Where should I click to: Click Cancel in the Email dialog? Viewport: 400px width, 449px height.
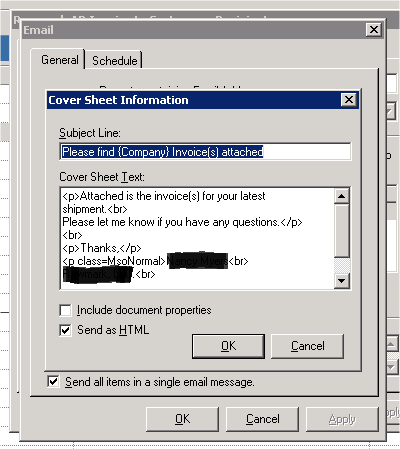click(x=263, y=419)
